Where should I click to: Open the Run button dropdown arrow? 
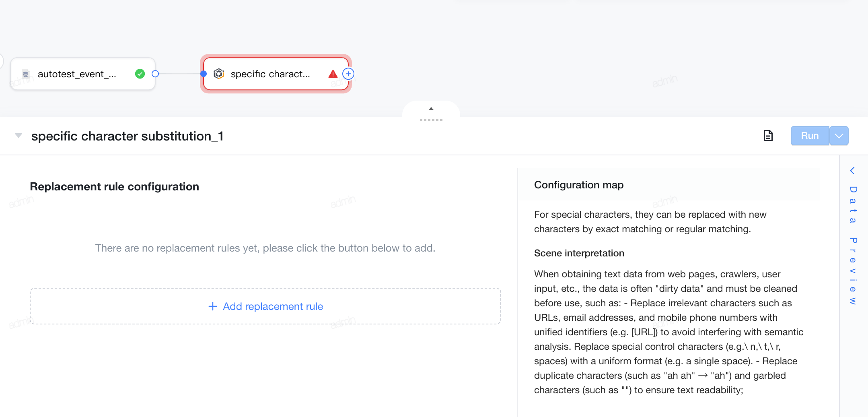tap(839, 136)
